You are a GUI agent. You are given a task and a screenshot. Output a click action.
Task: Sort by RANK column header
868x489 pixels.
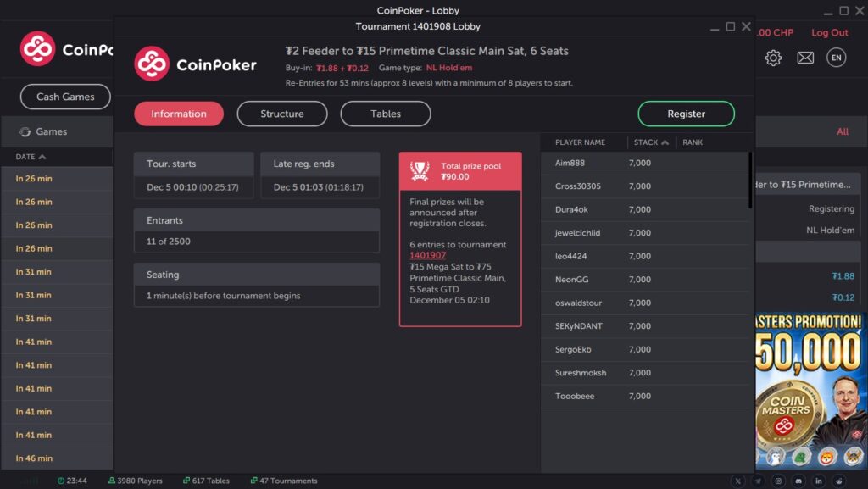[x=693, y=142]
